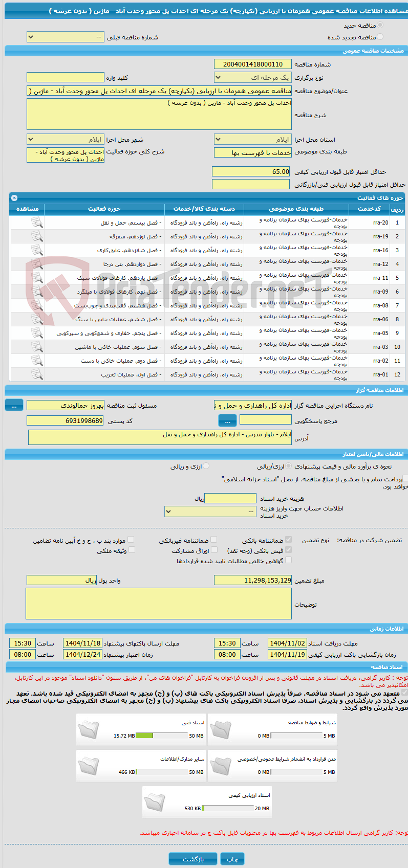The width and height of the screenshot is (408, 868).
Task: Select the ارزی/ریالی radio option
Action: click(289, 466)
